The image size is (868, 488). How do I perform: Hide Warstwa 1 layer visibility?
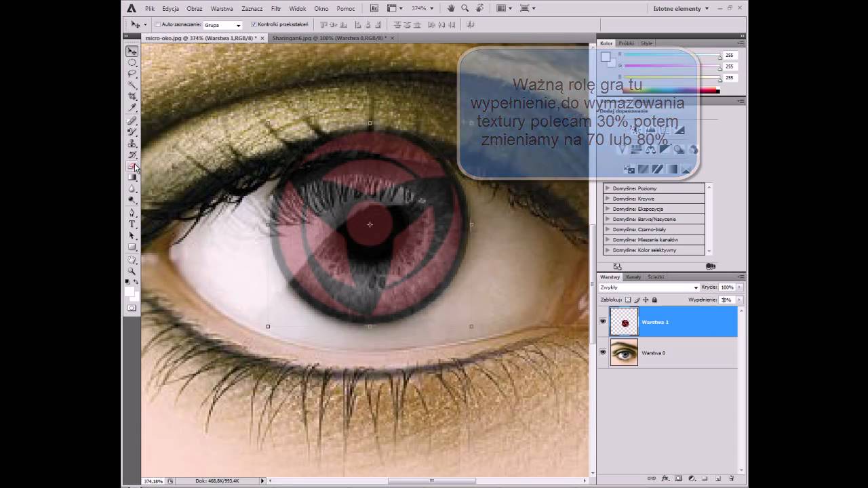coord(603,322)
